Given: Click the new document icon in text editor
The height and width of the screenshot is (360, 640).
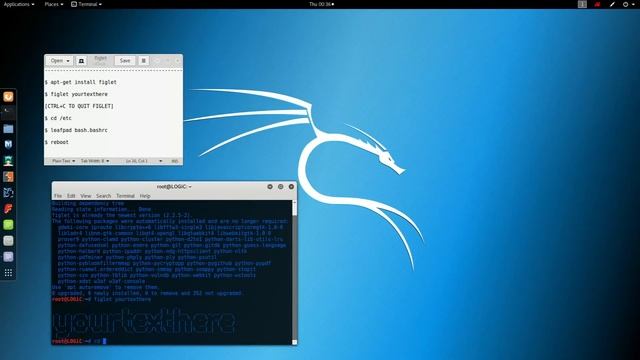Looking at the screenshot, I should coord(81,61).
